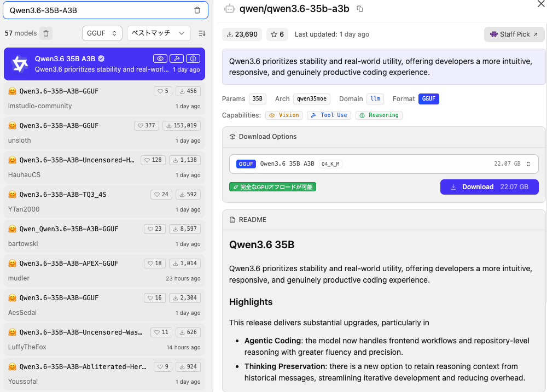Clear the search field with the trash icon
547x392 pixels.
pyautogui.click(x=197, y=10)
